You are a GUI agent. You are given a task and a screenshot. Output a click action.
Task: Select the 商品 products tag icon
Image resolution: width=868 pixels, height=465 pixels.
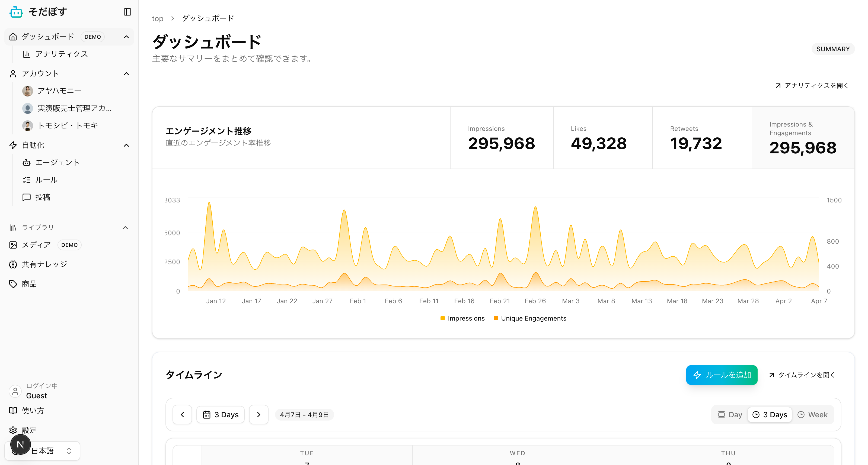pyautogui.click(x=13, y=284)
